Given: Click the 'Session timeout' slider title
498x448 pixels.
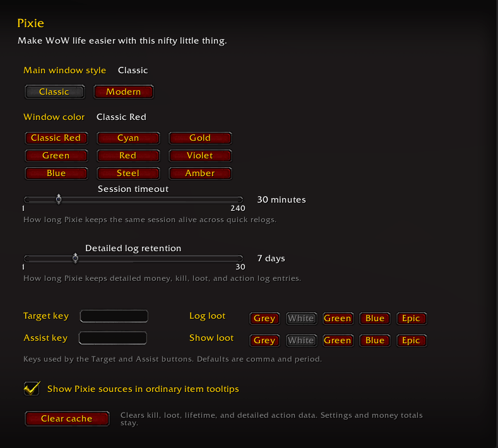Looking at the screenshot, I should [133, 189].
